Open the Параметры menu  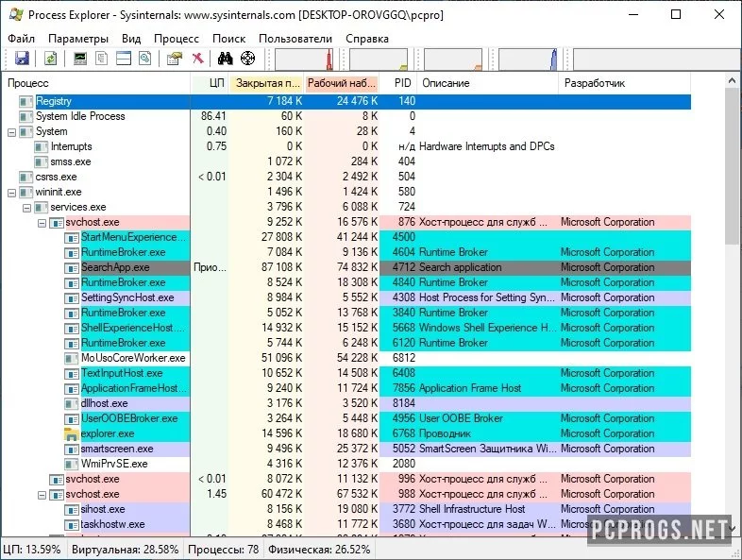[78, 39]
